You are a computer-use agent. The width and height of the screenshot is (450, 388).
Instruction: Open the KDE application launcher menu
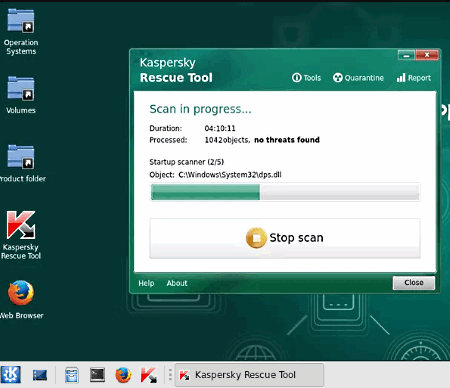click(x=11, y=375)
